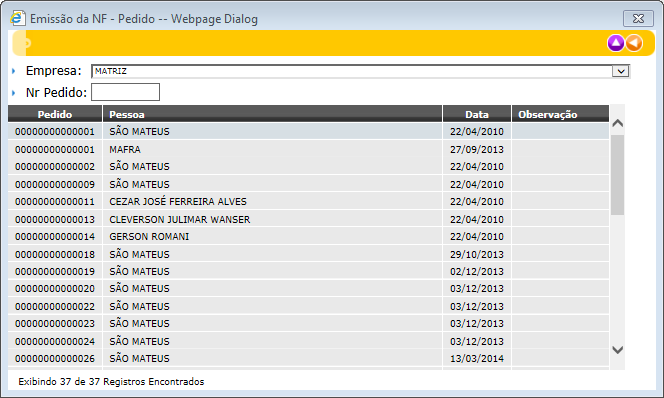Screen dimensions: 664x398
Task: Open the Empresa dropdown showing MATRIZ
Action: point(360,71)
